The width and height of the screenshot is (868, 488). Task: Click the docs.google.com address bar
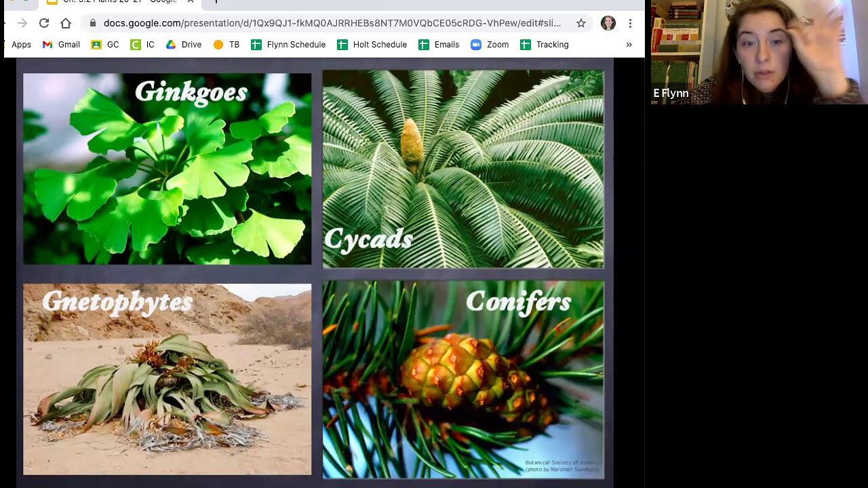(332, 23)
